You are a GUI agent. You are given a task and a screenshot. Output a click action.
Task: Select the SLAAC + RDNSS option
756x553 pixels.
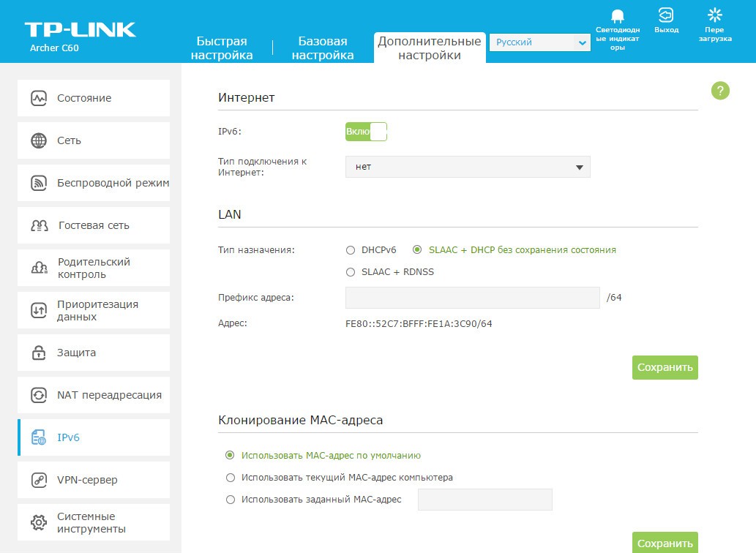pyautogui.click(x=351, y=272)
